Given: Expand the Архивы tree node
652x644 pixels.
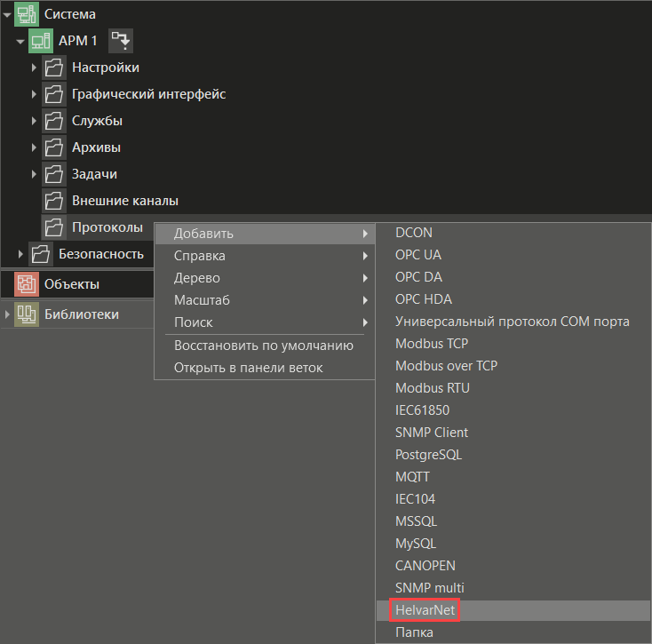Looking at the screenshot, I should (34, 147).
